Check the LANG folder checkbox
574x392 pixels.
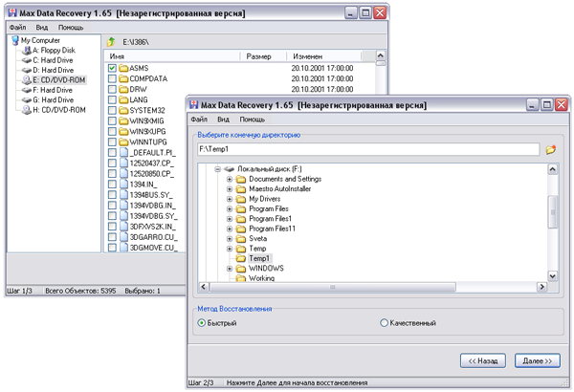coord(112,100)
